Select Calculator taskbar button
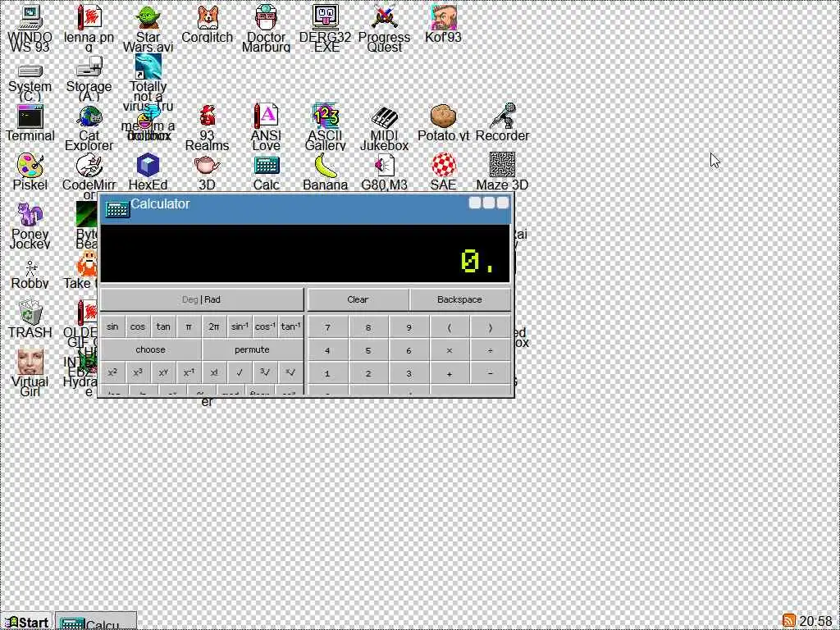The height and width of the screenshot is (630, 840). [96, 622]
